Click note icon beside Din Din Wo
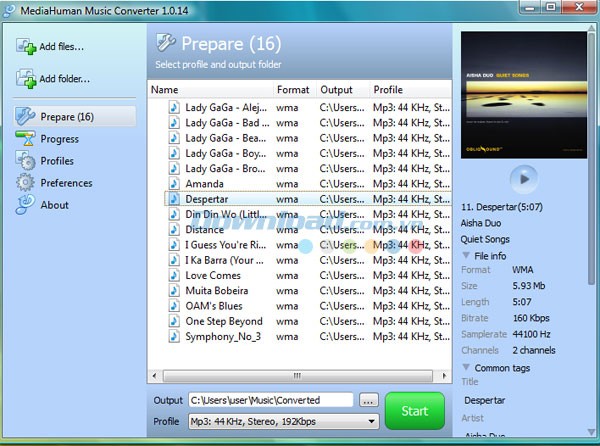 (174, 214)
